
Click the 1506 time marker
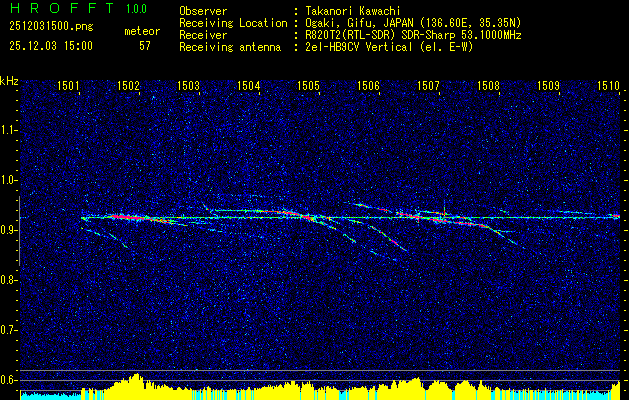[x=368, y=85]
